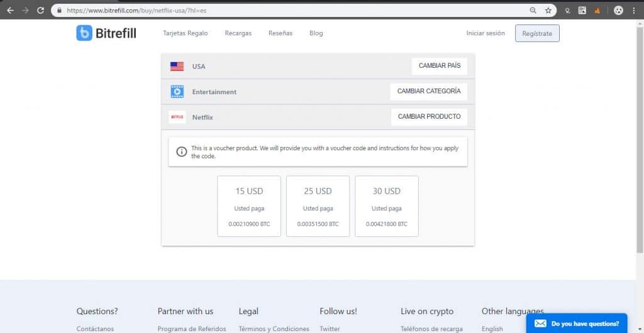This screenshot has width=644, height=333.
Task: Click the "Live on crypto" footer heading
Action: [427, 311]
